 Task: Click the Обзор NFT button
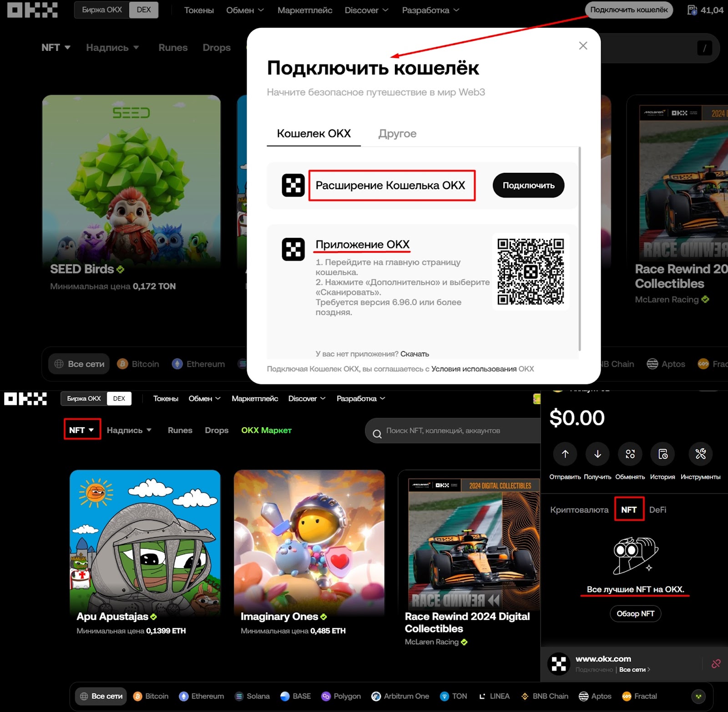[x=635, y=614]
